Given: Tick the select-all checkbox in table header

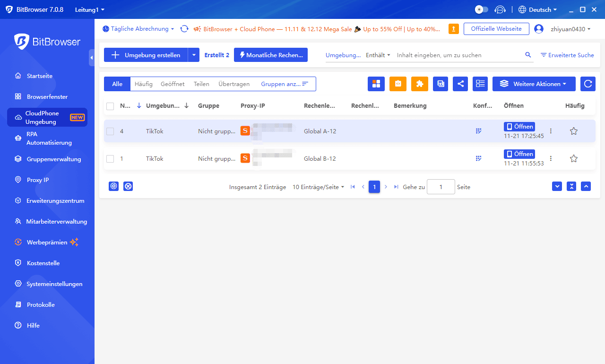Looking at the screenshot, I should click(x=110, y=106).
